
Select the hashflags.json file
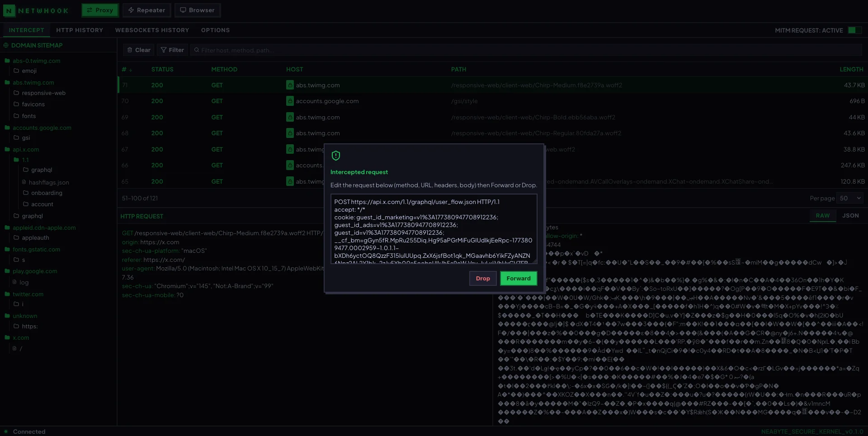point(46,182)
